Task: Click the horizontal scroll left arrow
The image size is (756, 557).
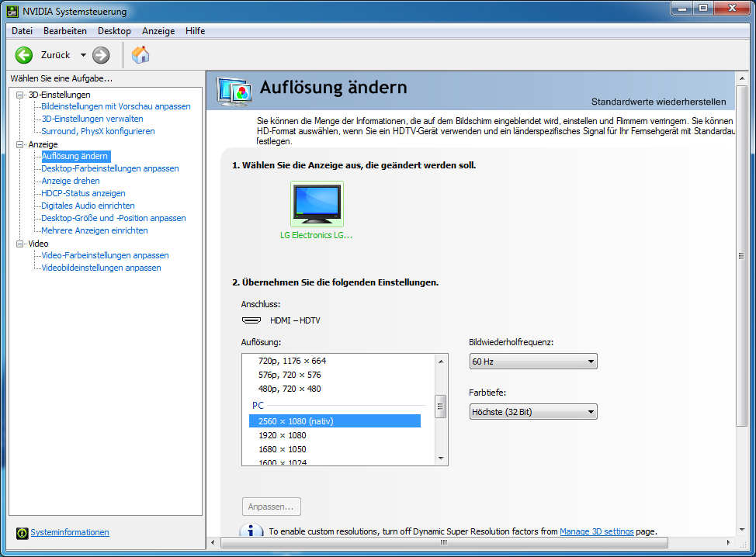Action: point(213,542)
